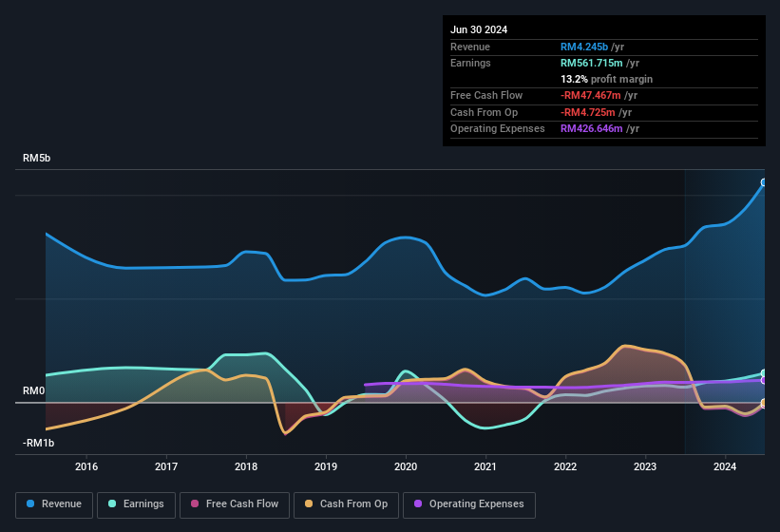The image size is (780, 532).
Task: Click the Revenue label in tooltip
Action: (470, 47)
